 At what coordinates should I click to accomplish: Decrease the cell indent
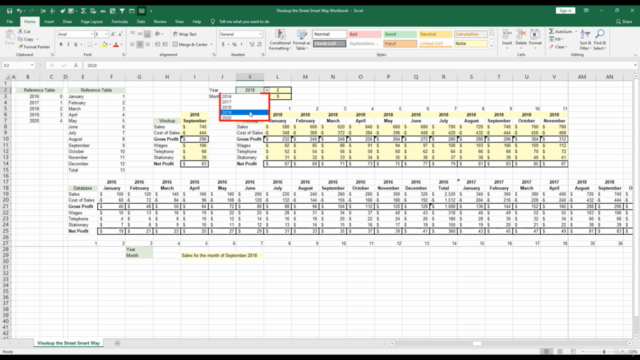click(x=158, y=44)
